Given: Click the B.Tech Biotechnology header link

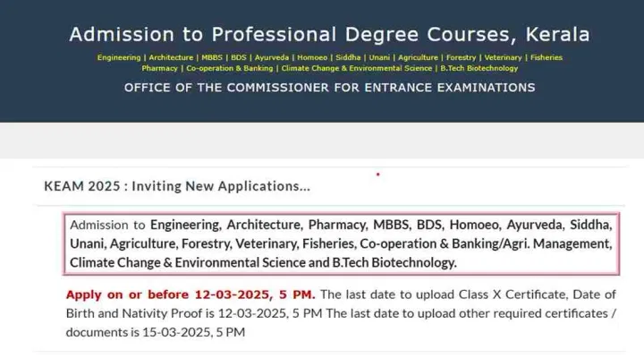Looking at the screenshot, I should click(x=479, y=68).
